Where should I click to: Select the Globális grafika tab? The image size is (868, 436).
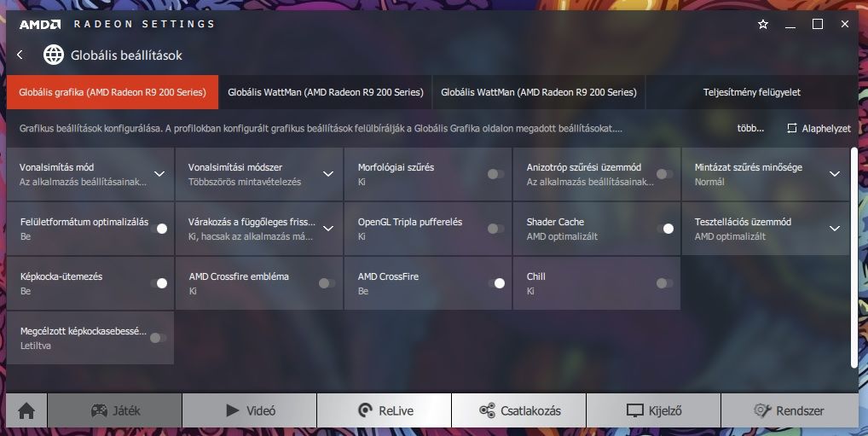click(113, 92)
